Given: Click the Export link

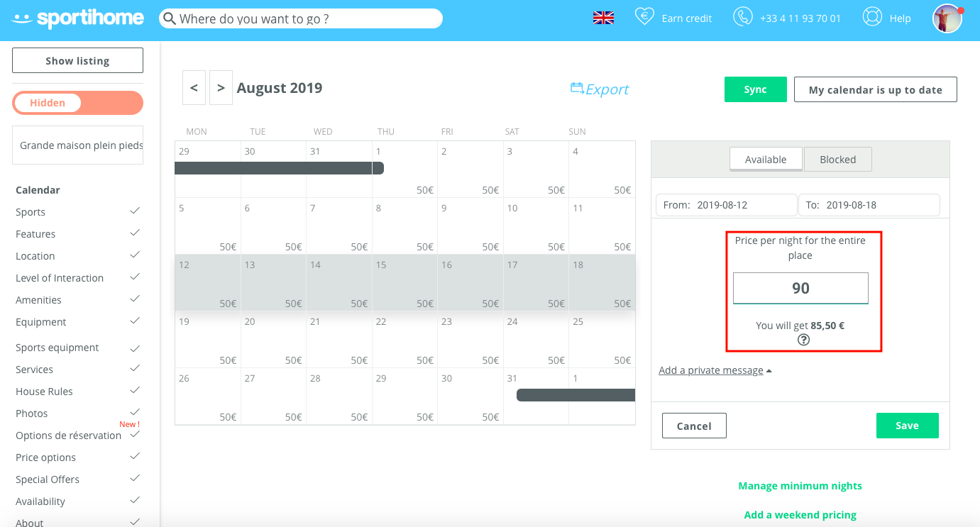Looking at the screenshot, I should [607, 89].
